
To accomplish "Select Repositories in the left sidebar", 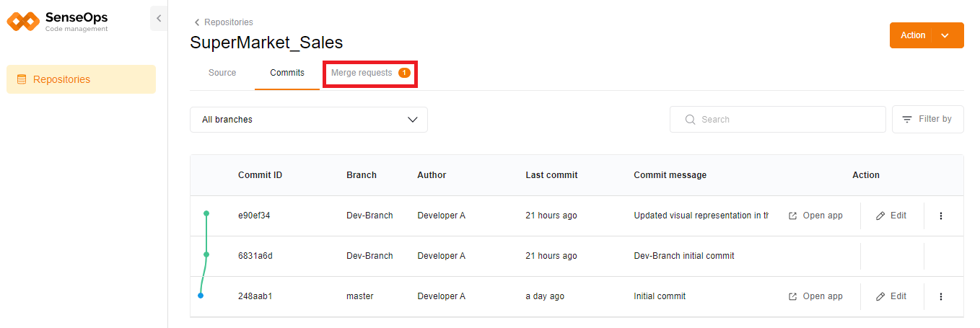I will coord(81,79).
